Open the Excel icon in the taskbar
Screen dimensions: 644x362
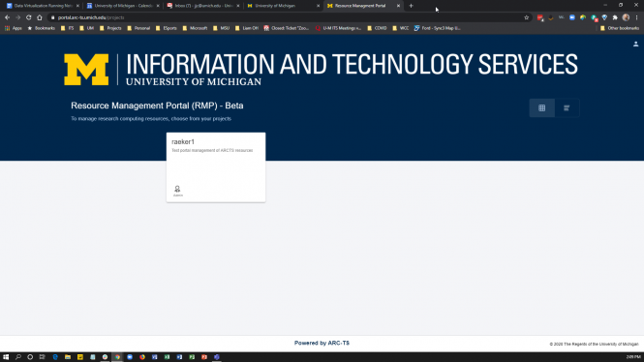(x=167, y=357)
